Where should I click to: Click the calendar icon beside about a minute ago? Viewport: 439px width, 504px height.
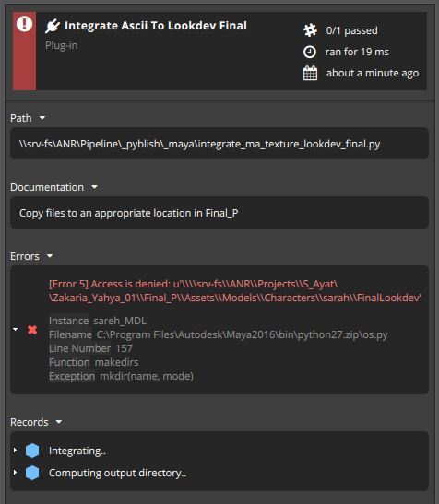click(310, 73)
